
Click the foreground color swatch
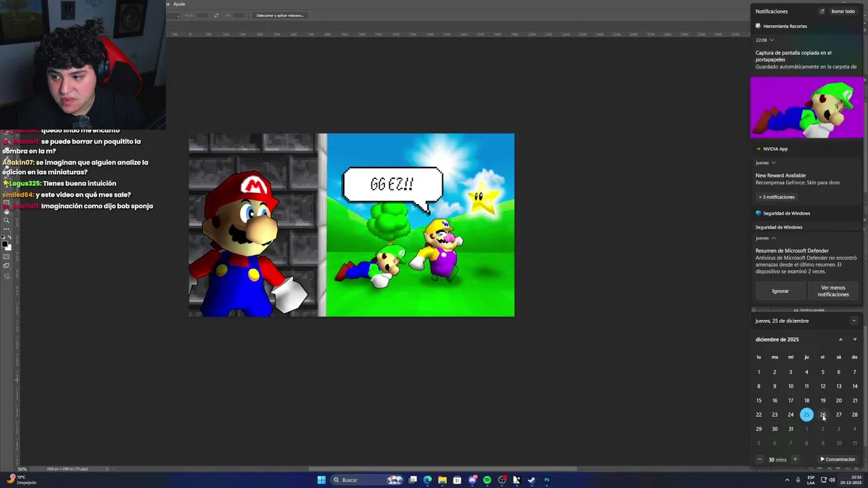4,244
